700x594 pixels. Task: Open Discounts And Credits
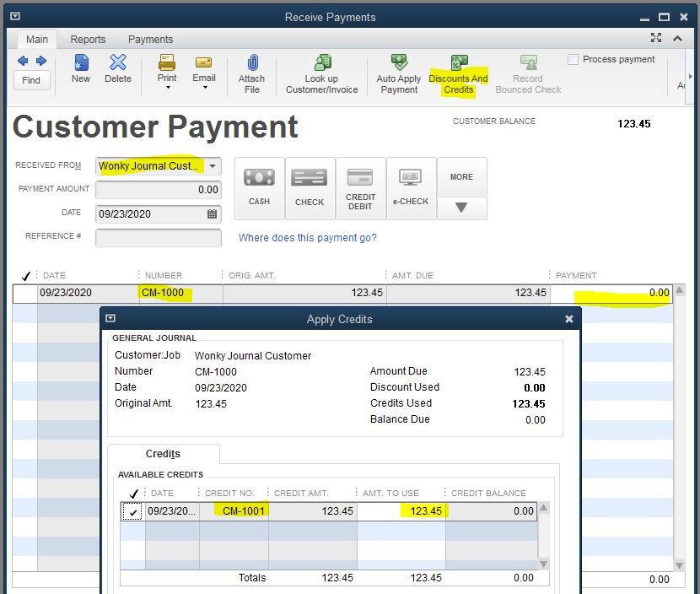click(458, 73)
